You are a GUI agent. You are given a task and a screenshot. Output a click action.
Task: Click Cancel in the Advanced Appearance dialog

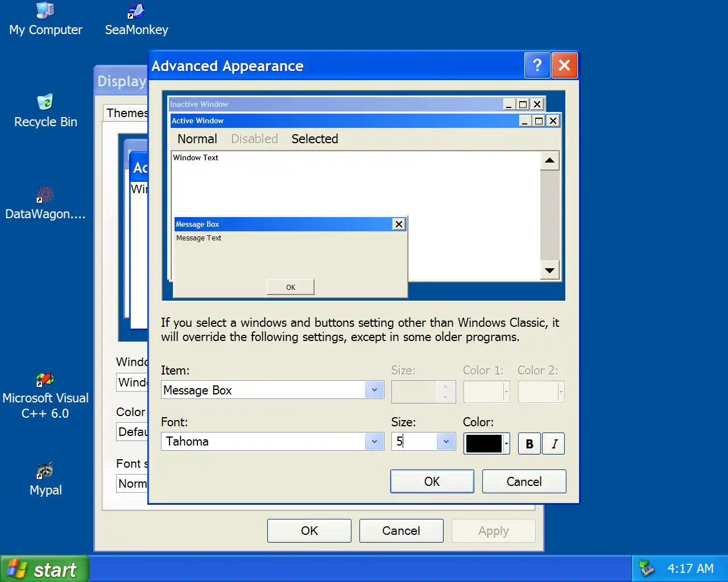pos(524,481)
